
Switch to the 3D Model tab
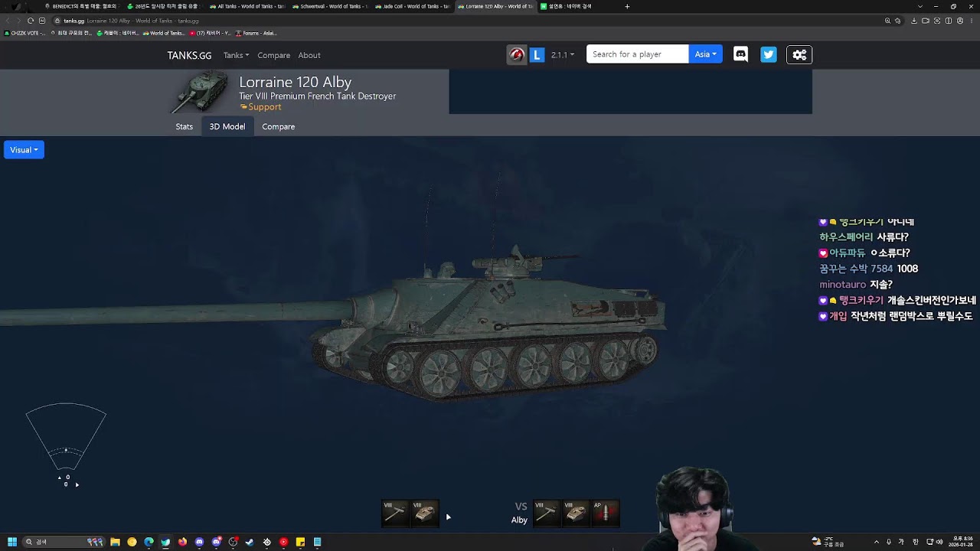coord(227,126)
